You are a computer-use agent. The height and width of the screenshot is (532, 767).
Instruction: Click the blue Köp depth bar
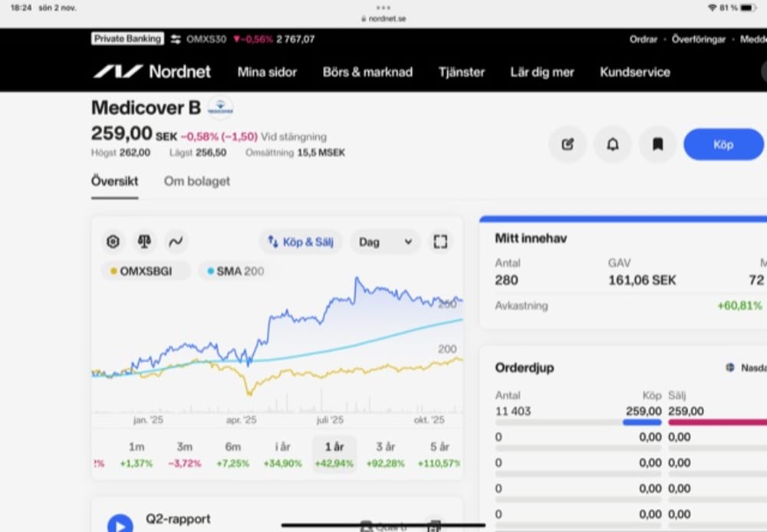pos(642,422)
